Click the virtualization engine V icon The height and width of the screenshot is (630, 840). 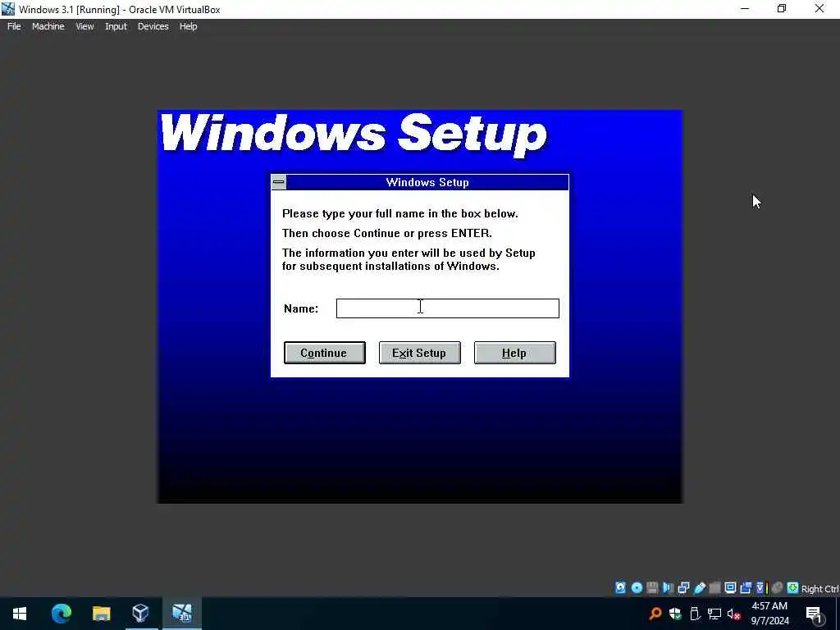pos(760,587)
